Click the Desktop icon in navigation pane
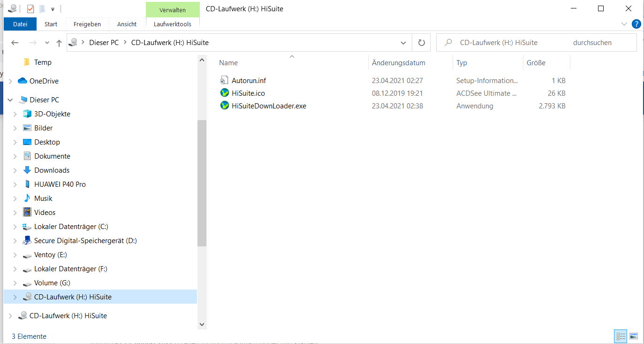Image resolution: width=644 pixels, height=344 pixels. 27,142
